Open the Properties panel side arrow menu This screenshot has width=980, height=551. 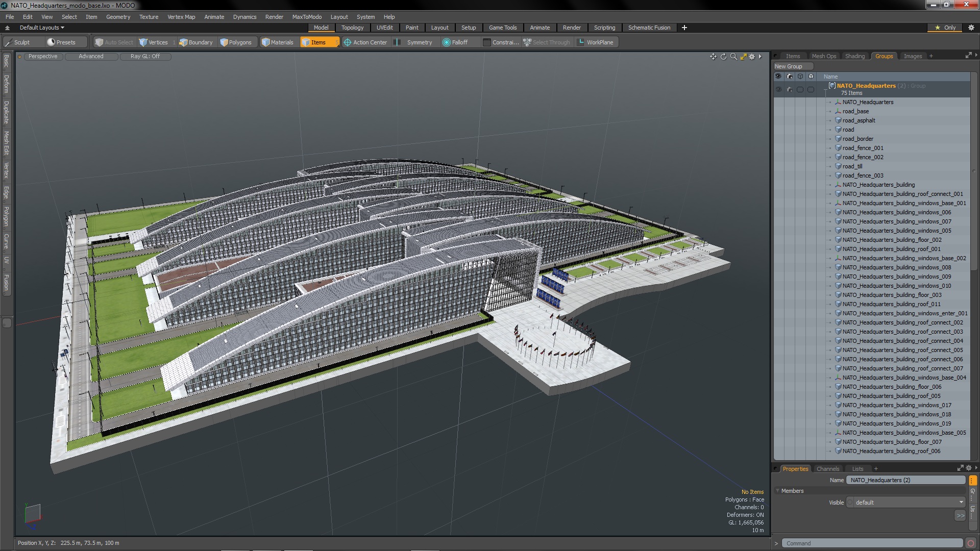[976, 468]
